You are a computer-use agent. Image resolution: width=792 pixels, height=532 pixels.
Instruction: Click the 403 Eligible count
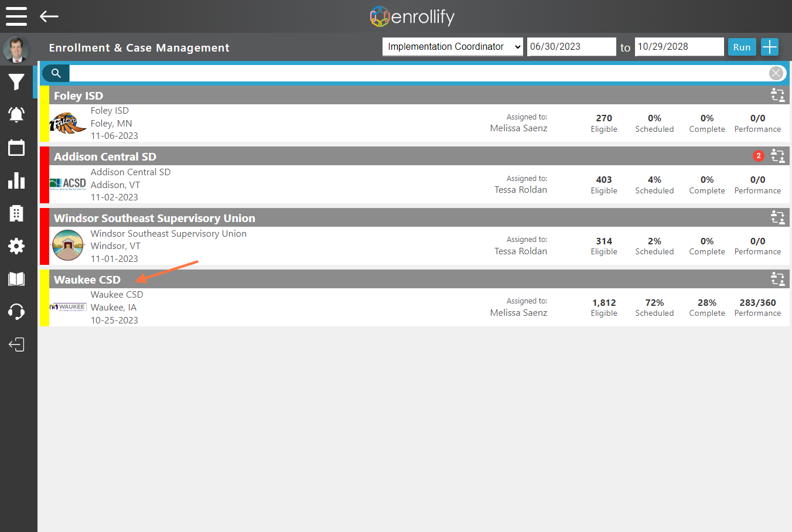(x=604, y=180)
